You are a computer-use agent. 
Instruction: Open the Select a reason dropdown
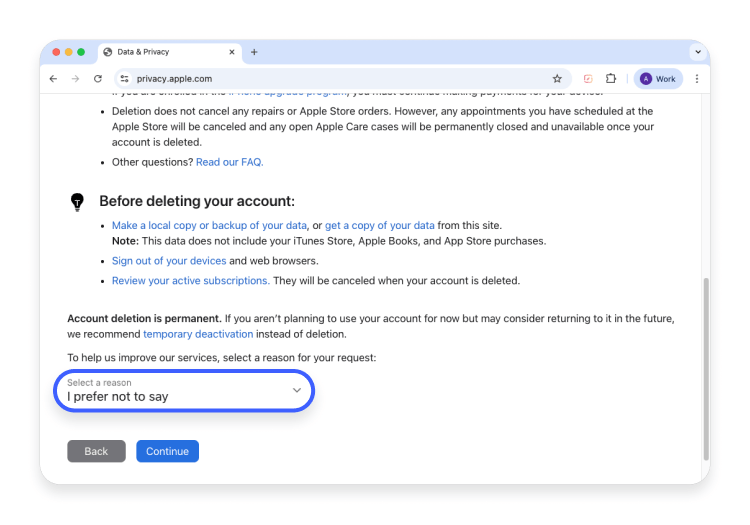184,391
